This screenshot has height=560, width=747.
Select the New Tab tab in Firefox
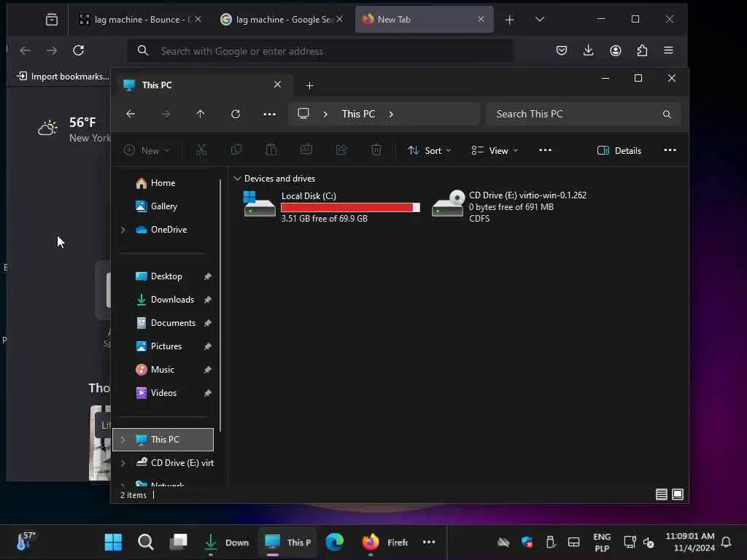[x=424, y=20]
